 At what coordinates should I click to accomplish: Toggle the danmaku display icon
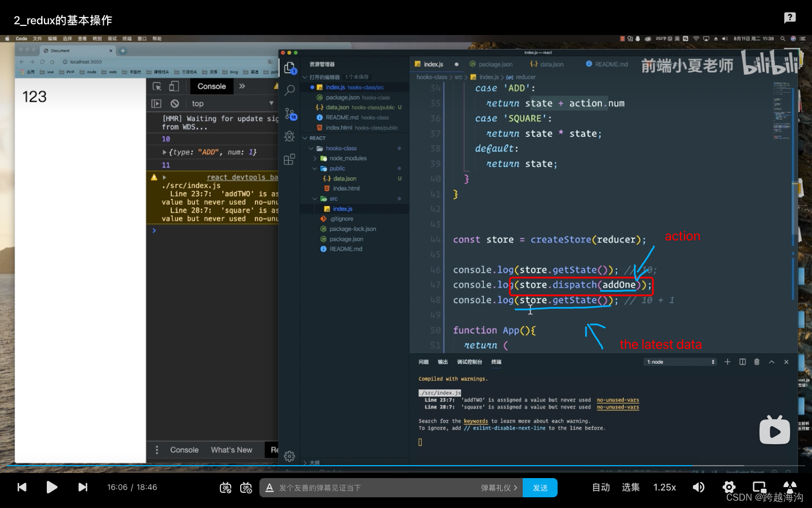tap(226, 488)
